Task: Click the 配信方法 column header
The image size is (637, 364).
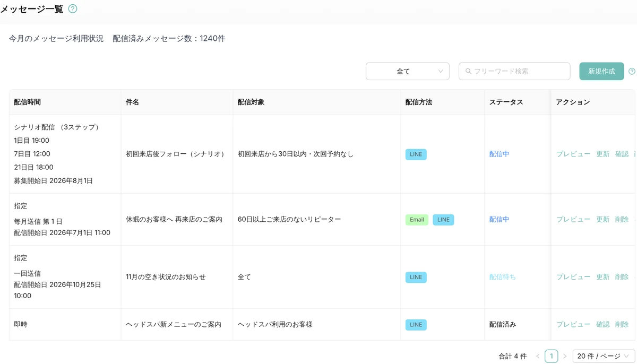Action: click(442, 102)
